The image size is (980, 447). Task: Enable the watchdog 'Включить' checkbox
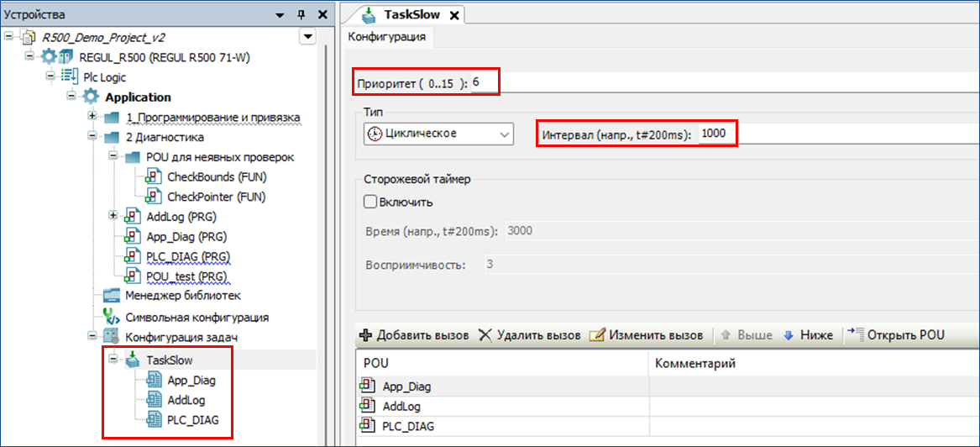tap(369, 202)
